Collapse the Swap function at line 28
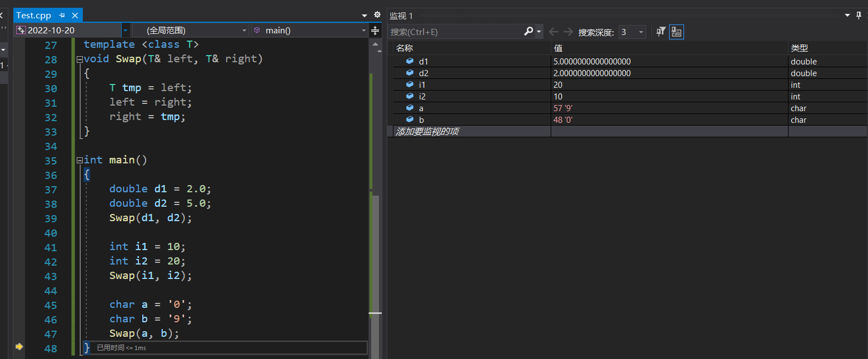This screenshot has width=868, height=359. (79, 59)
